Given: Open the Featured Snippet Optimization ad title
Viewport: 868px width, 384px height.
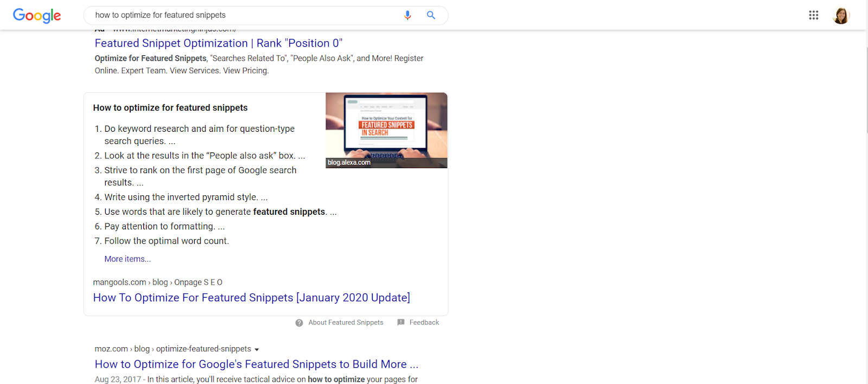Looking at the screenshot, I should click(219, 43).
